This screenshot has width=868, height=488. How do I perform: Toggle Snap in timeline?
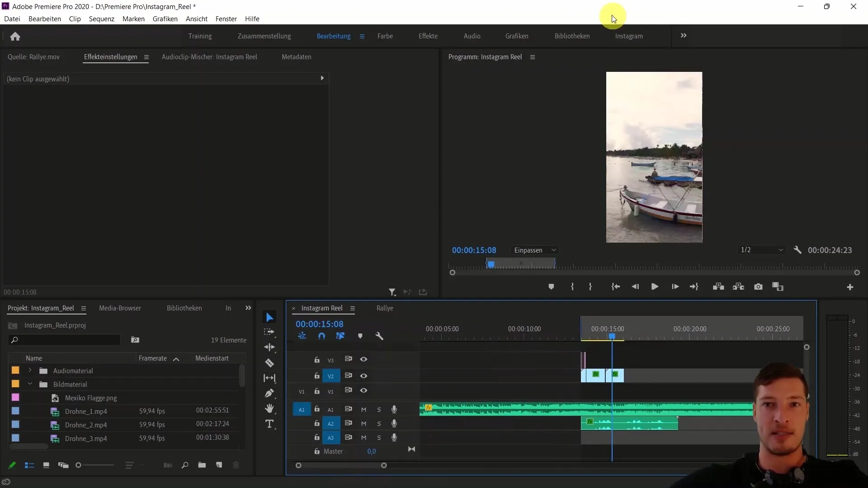[x=321, y=336]
